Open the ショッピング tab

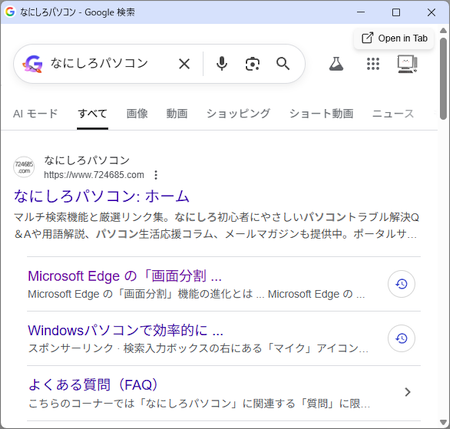(x=238, y=114)
